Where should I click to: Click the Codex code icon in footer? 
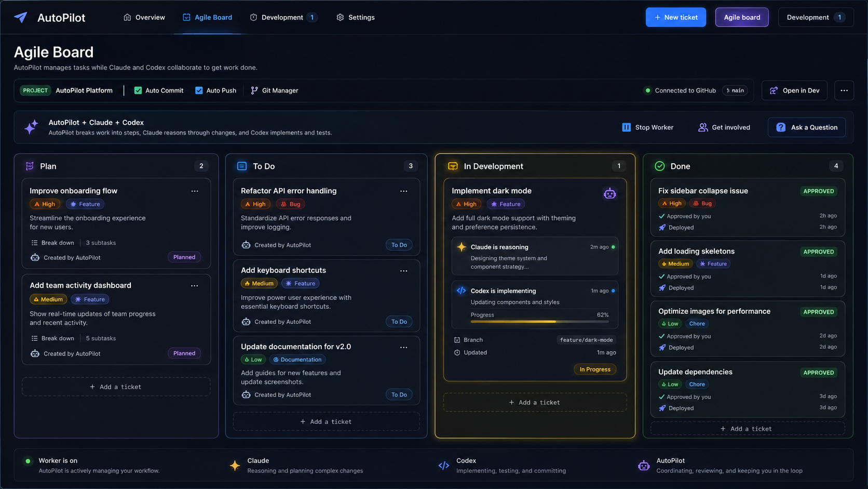coord(444,466)
